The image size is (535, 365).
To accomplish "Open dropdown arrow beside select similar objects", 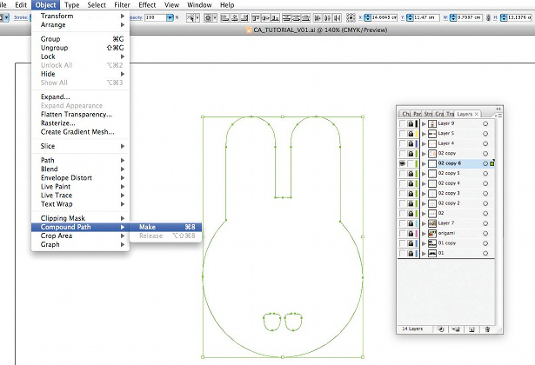I will point(197,18).
